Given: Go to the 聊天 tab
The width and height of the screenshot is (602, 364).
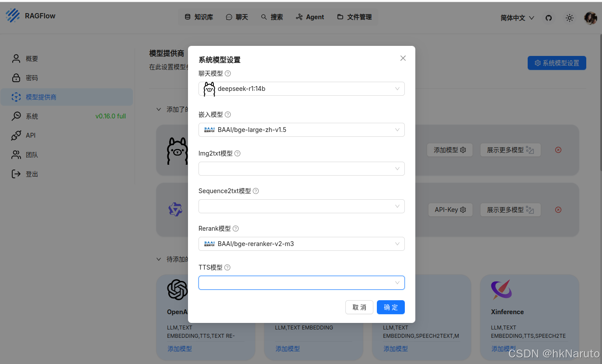Looking at the screenshot, I should click(x=237, y=17).
